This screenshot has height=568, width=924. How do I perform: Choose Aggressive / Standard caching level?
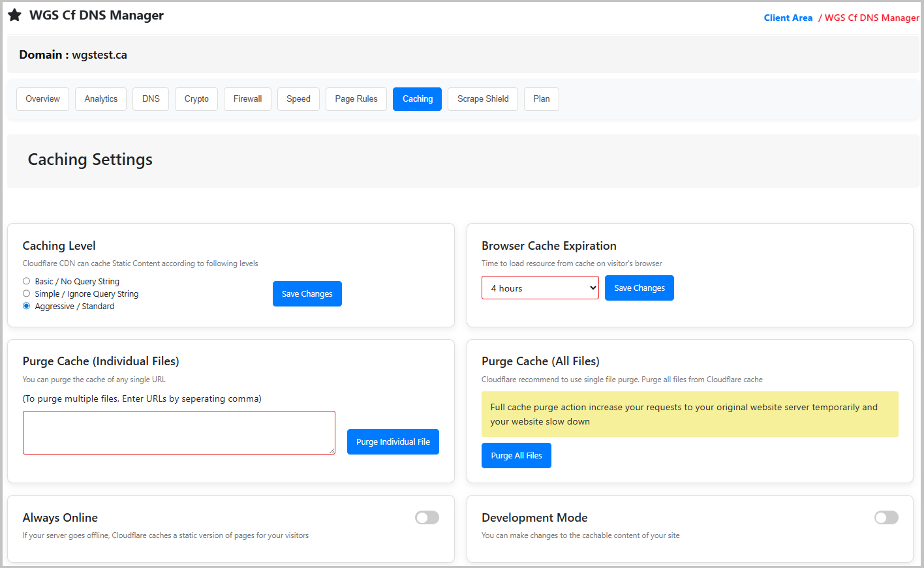(x=27, y=306)
